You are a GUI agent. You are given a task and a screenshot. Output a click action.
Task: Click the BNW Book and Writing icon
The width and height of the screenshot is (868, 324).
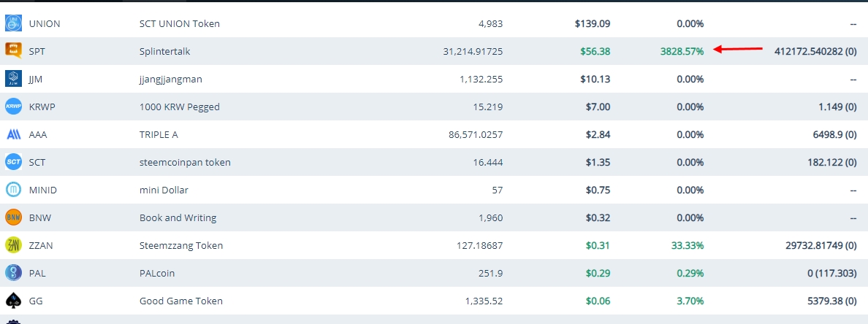[x=13, y=217]
